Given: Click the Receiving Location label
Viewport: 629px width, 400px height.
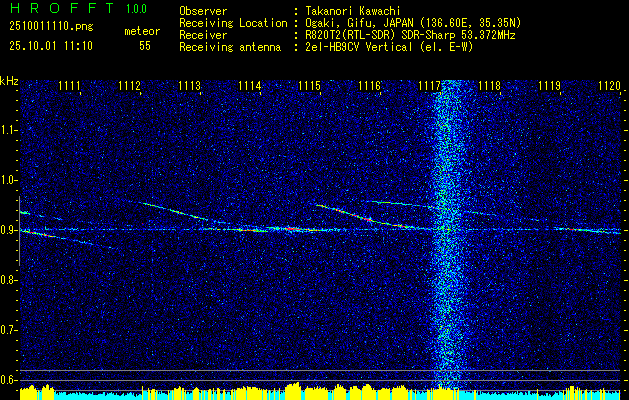Looking at the screenshot, I should coord(233,23).
